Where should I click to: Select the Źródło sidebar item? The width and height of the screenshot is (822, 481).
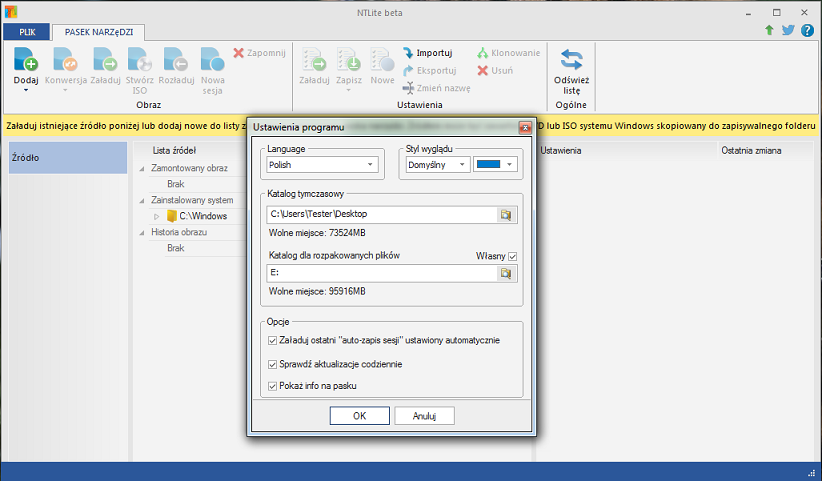68,158
